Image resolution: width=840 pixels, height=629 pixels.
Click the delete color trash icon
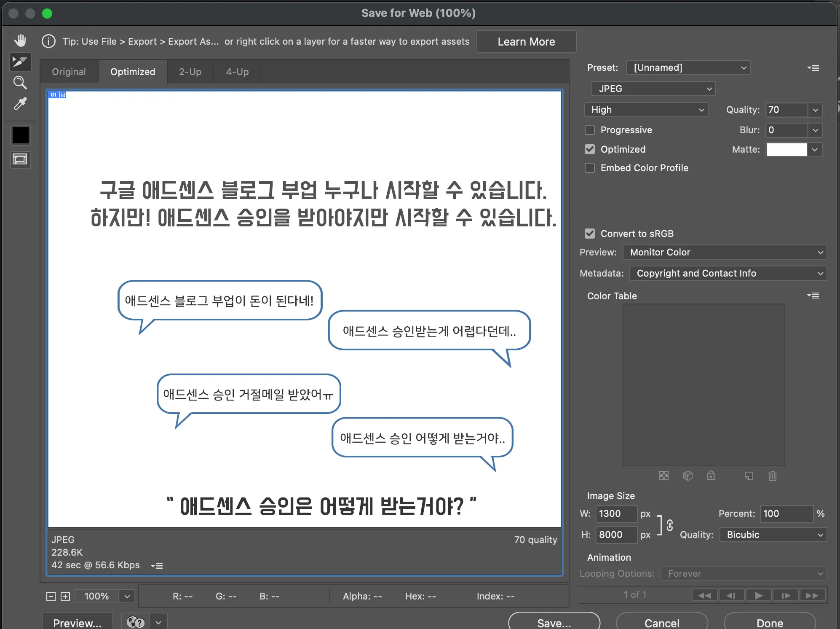click(773, 476)
